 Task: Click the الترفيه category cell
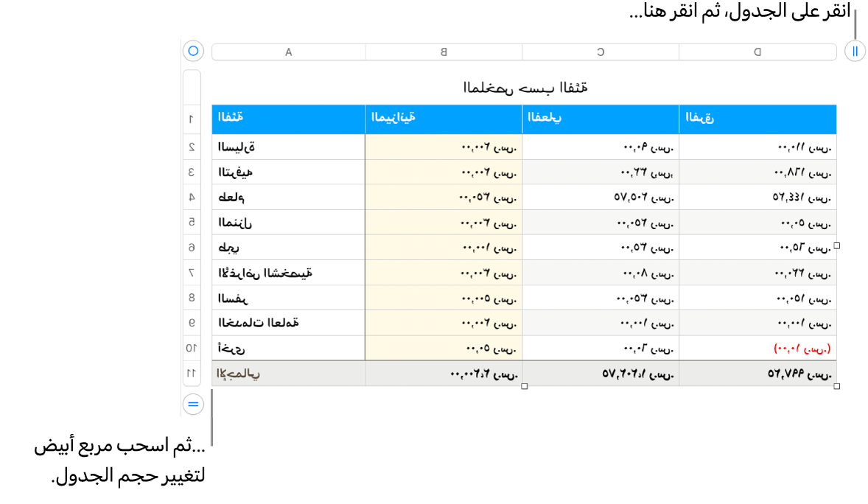(288, 172)
